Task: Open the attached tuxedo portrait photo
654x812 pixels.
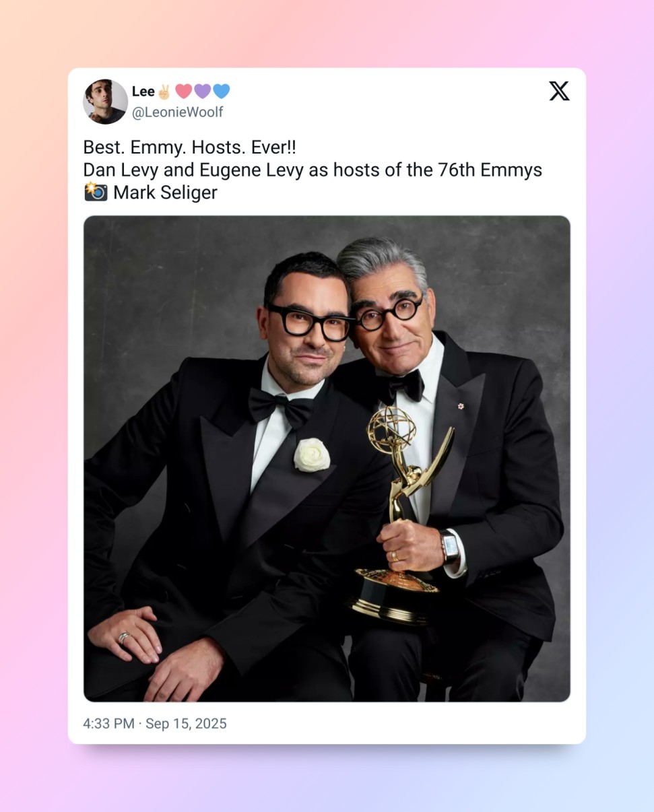Action: 327,459
